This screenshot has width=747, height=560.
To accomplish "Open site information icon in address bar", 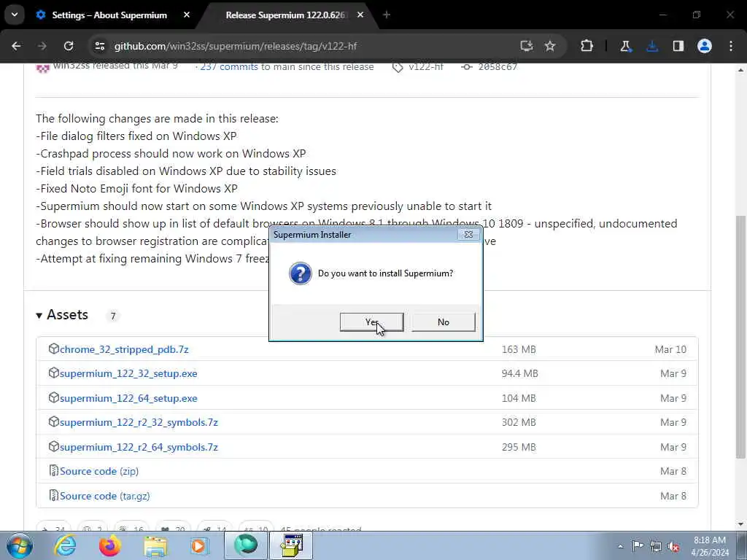I will (99, 46).
